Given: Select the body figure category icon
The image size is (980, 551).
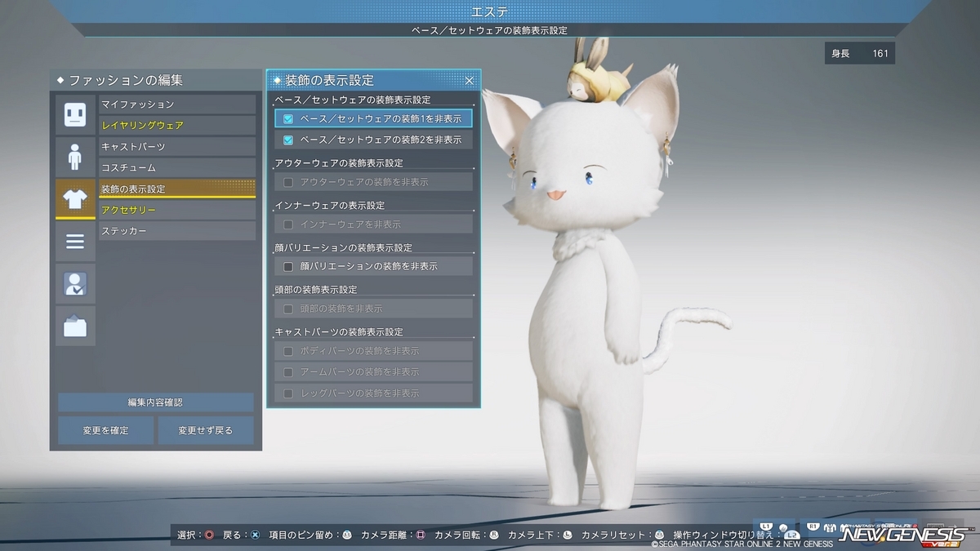Looking at the screenshot, I should point(75,156).
